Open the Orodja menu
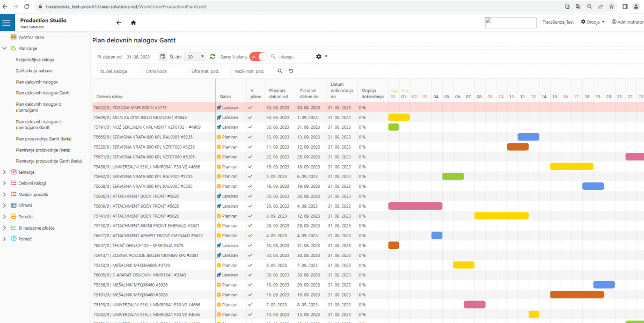The width and height of the screenshot is (644, 323). coord(592,22)
